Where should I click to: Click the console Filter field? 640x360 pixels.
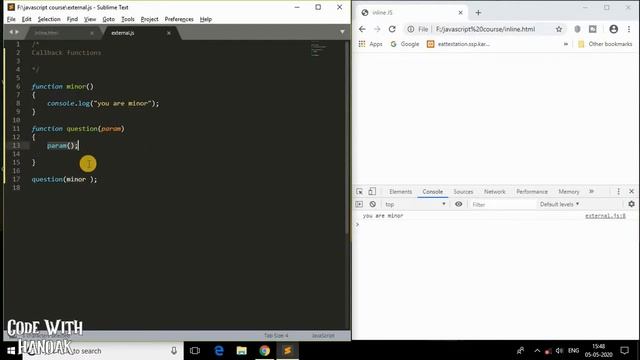coord(502,204)
